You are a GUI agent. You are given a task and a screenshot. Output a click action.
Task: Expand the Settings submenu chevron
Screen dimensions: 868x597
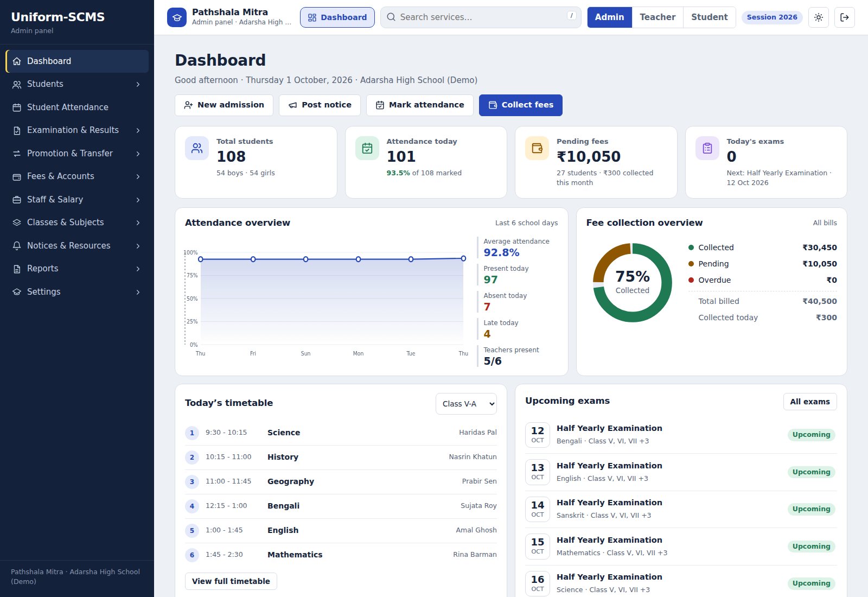(x=138, y=292)
